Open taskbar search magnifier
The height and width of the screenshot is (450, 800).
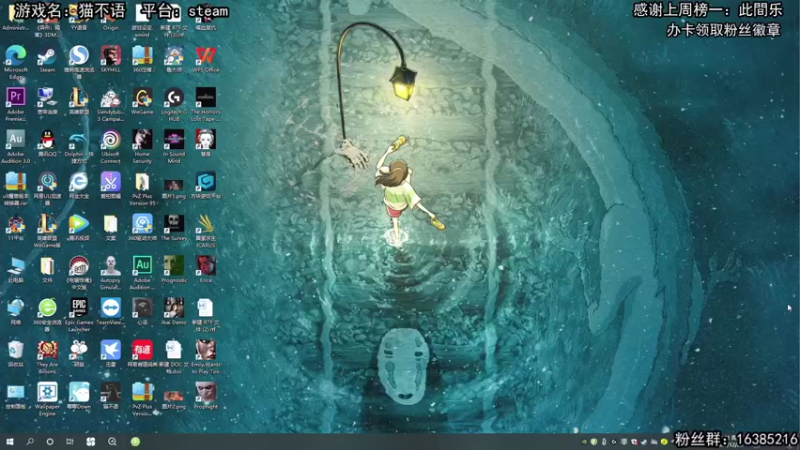coord(30,442)
